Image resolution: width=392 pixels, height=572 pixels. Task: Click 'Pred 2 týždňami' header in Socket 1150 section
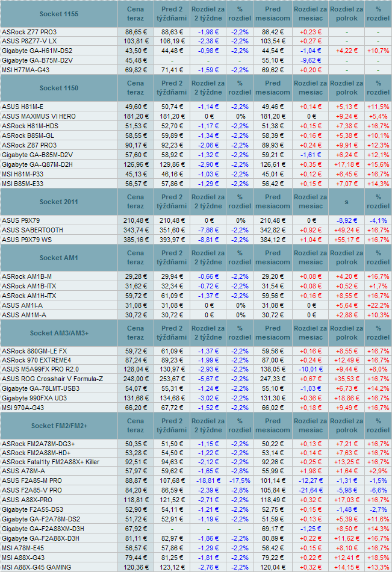click(172, 87)
